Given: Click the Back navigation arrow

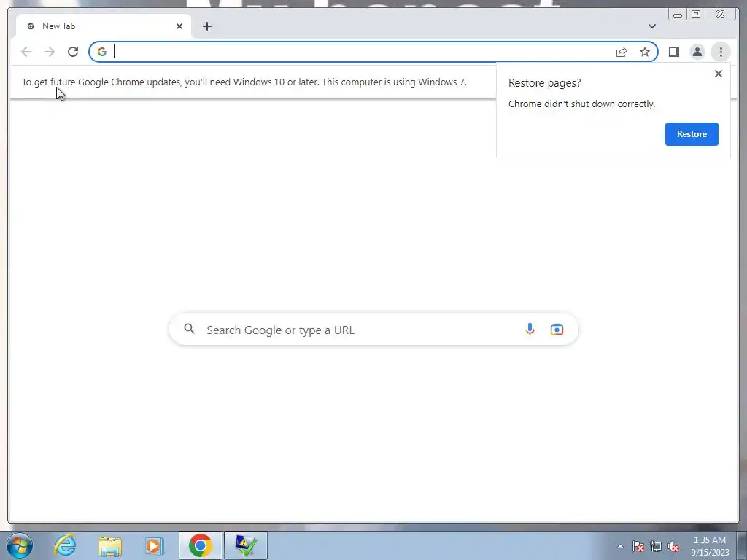Looking at the screenshot, I should 26,52.
